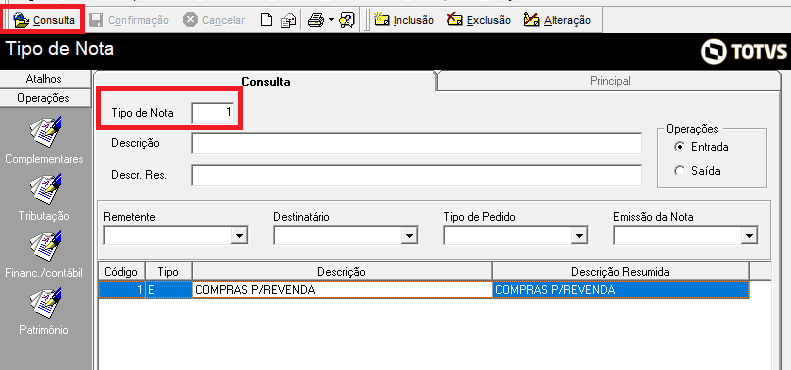Click the Tipo column header

pos(168,272)
